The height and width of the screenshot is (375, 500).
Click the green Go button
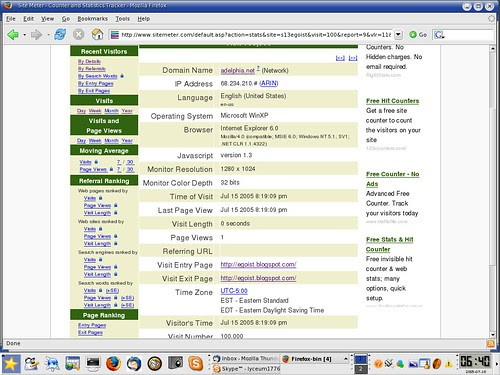click(418, 35)
